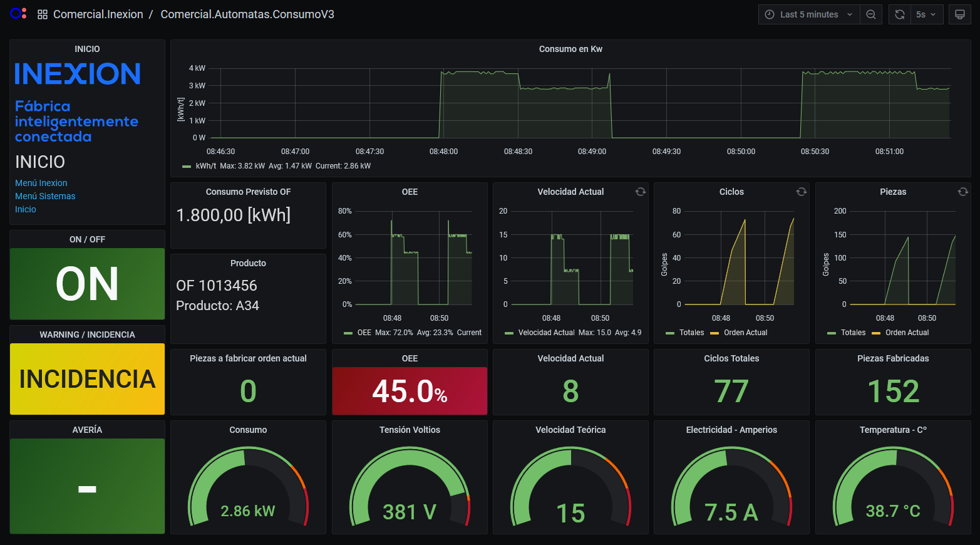This screenshot has width=980, height=545.
Task: Follow the Menú Sistemas link
Action: click(x=45, y=196)
